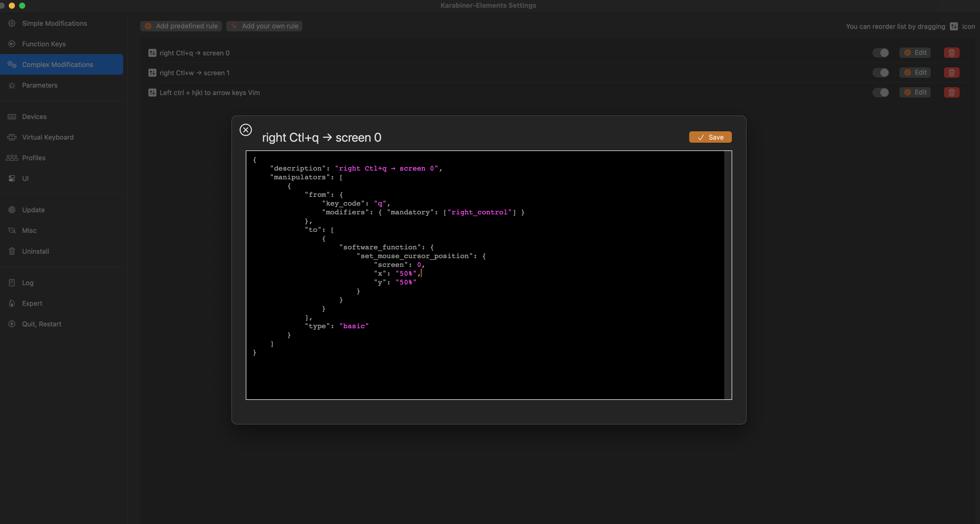Image resolution: width=980 pixels, height=524 pixels.
Task: Click the Devices keyboard icon in sidebar
Action: (12, 116)
